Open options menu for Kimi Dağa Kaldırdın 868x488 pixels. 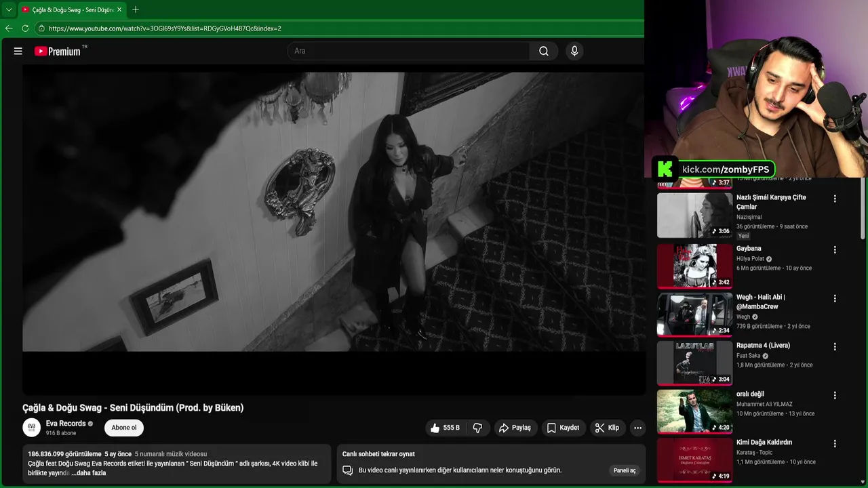click(x=835, y=443)
